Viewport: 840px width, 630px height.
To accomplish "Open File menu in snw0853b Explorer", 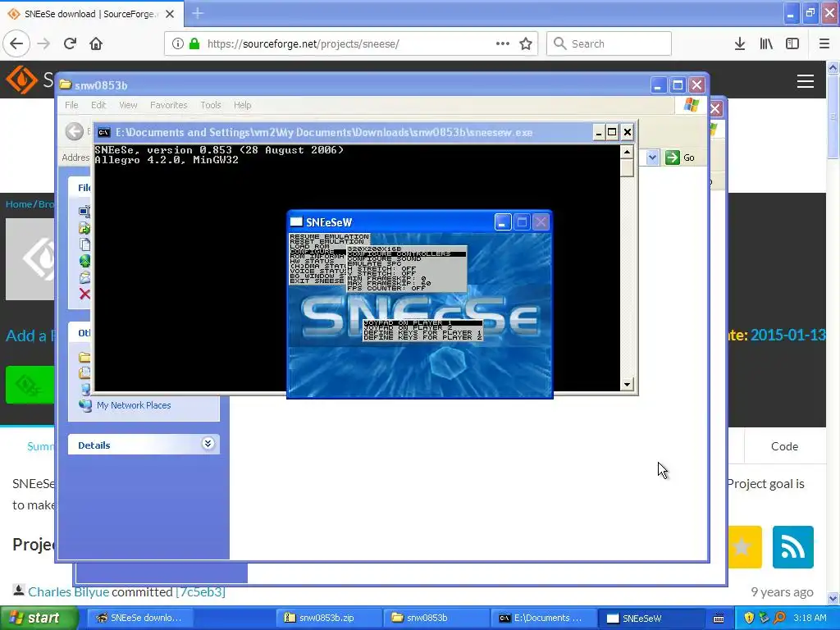I will click(71, 105).
